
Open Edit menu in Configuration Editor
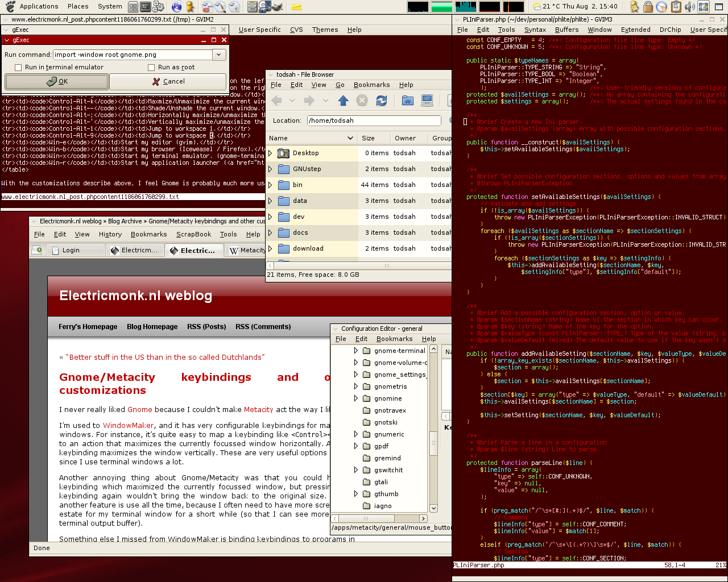tap(361, 339)
